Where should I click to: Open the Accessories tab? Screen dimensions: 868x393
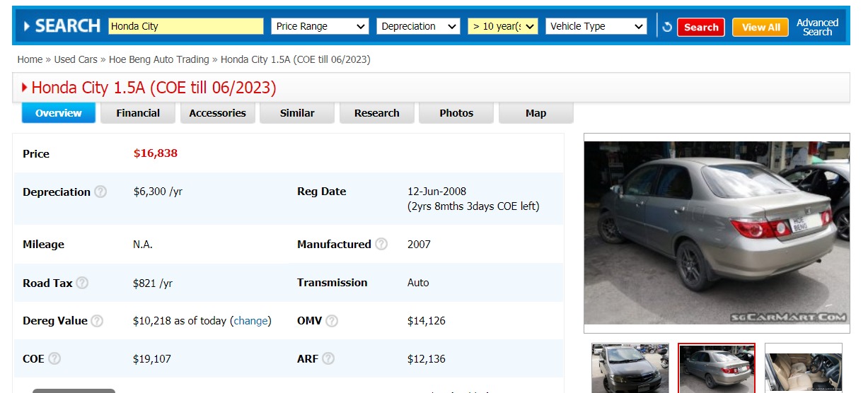click(217, 113)
